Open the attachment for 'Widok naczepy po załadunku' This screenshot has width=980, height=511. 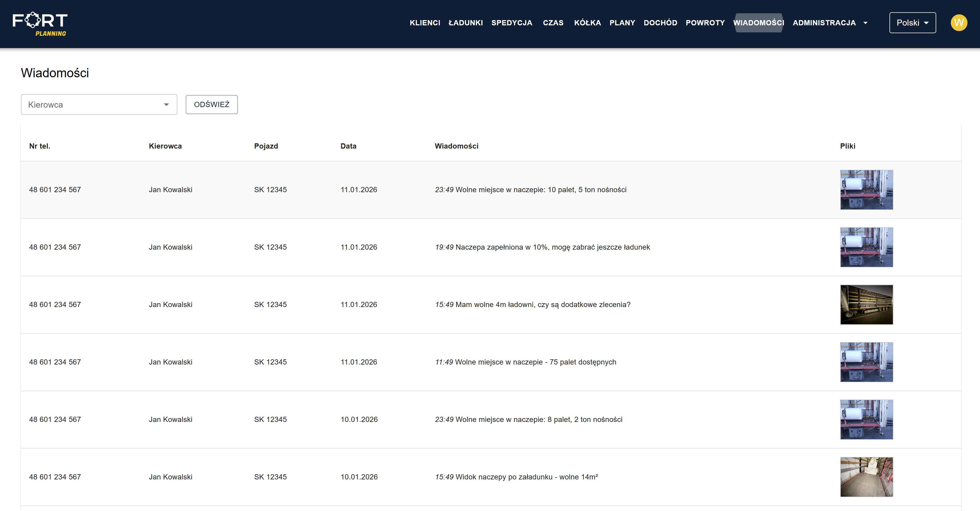[x=867, y=477]
